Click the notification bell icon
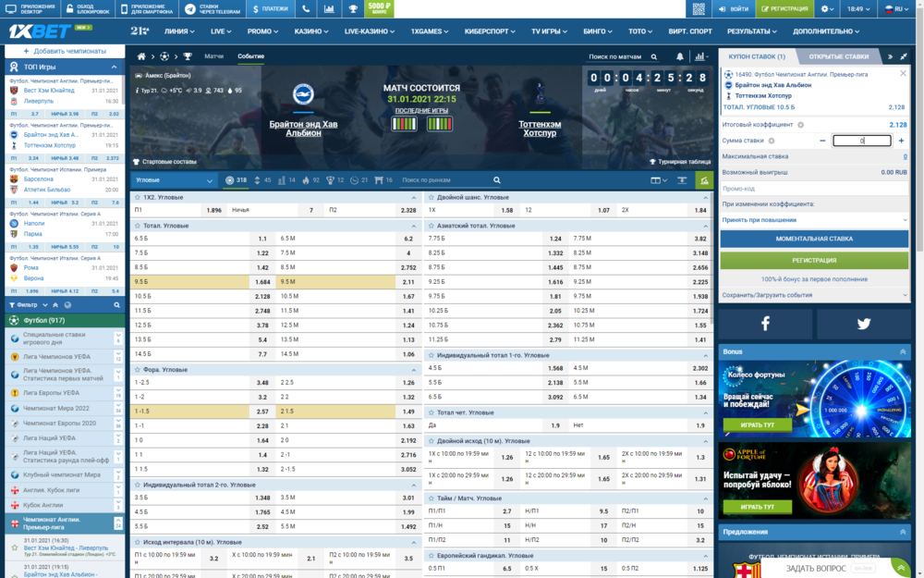Viewport: 924px width, 578px height. 679,56
